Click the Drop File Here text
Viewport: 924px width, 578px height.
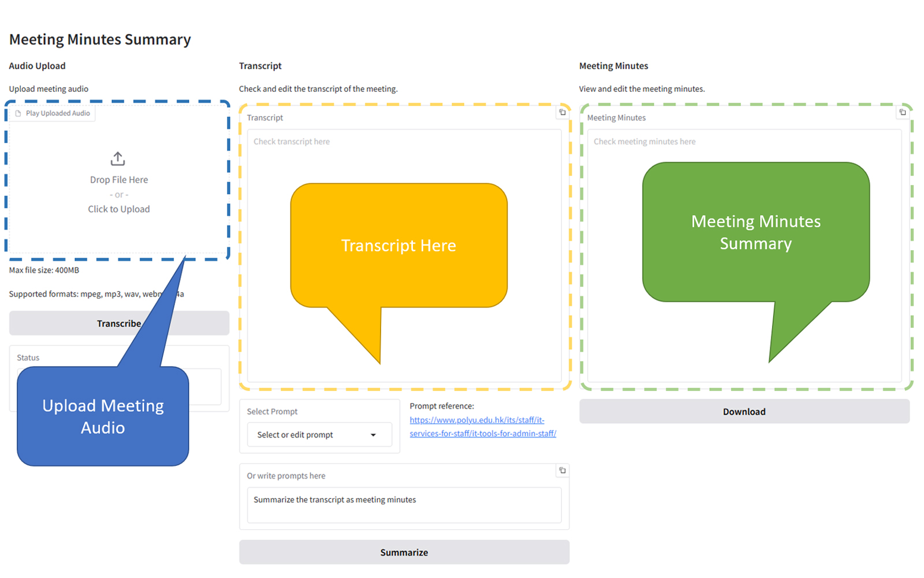[118, 180]
